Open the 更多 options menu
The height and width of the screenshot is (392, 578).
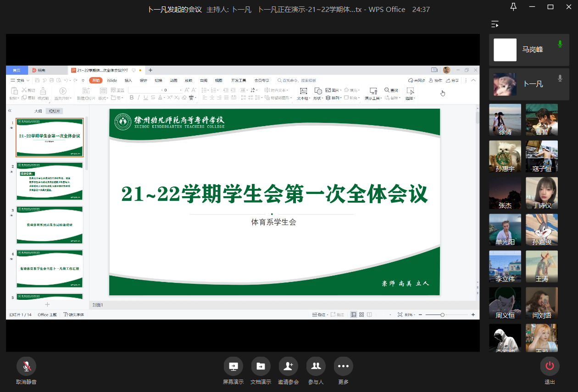[343, 366]
